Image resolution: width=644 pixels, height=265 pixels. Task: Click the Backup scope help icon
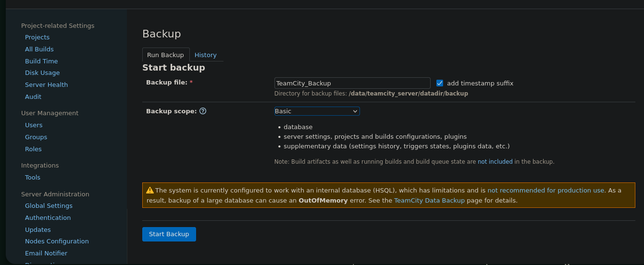click(x=203, y=111)
